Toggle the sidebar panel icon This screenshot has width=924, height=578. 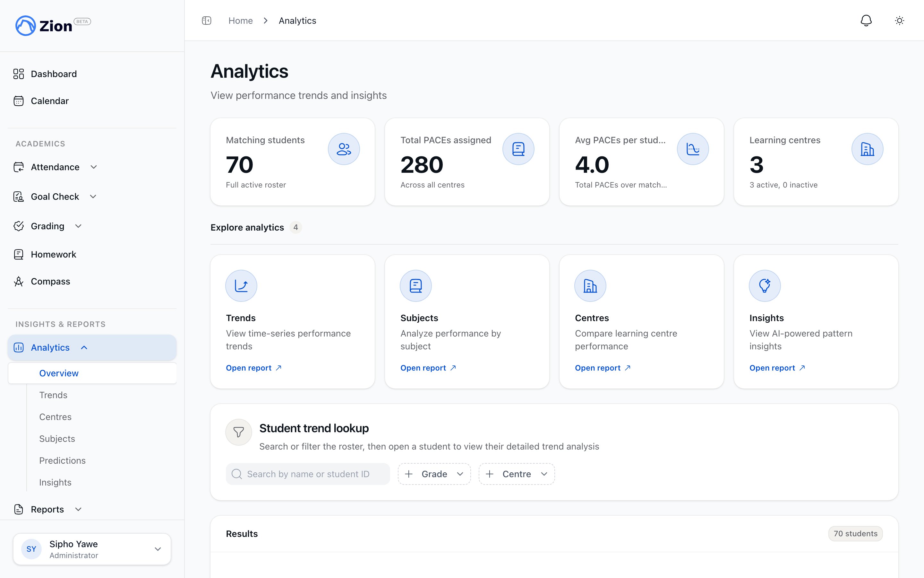(x=207, y=21)
